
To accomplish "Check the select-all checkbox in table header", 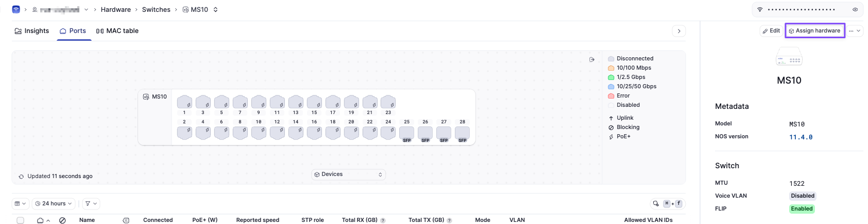I will point(20,220).
